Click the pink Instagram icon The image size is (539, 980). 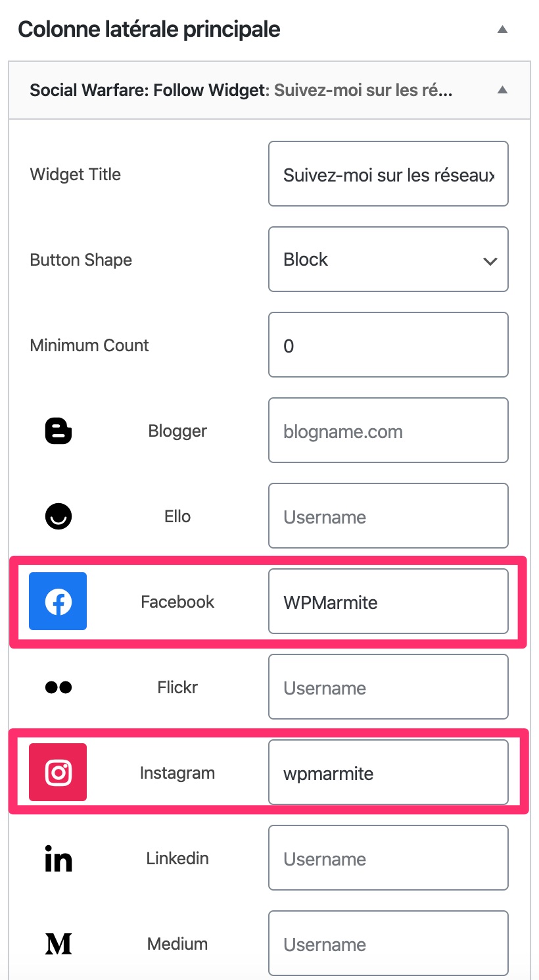(58, 773)
